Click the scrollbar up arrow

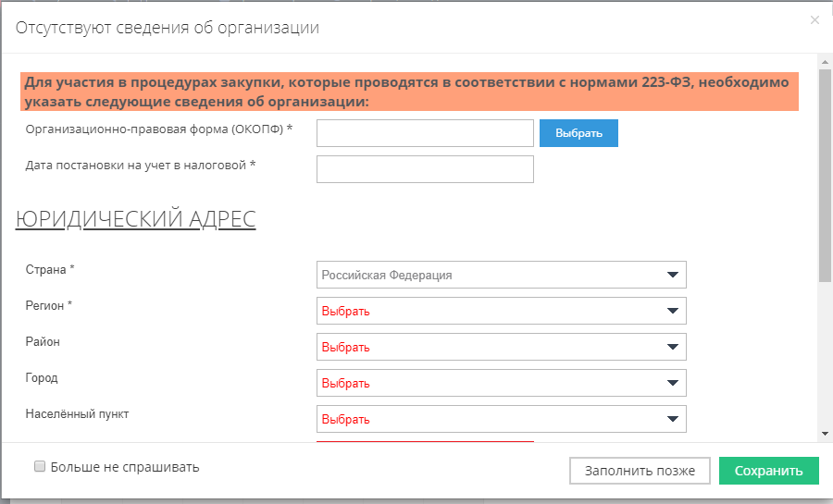point(825,61)
